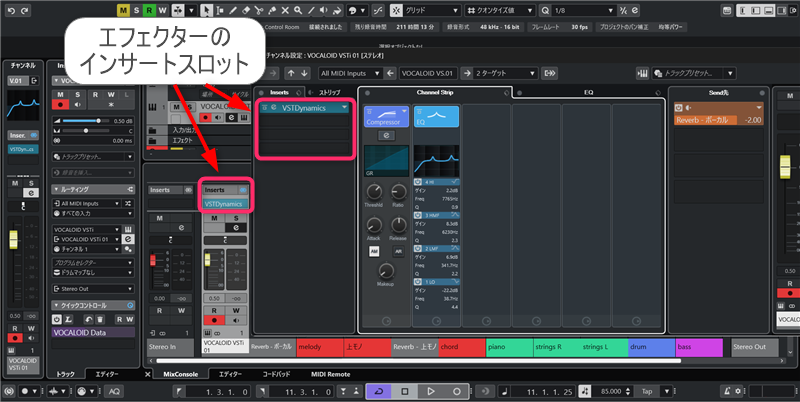Select the Mute X tool
Screen dimensions: 800x402
[x=285, y=10]
